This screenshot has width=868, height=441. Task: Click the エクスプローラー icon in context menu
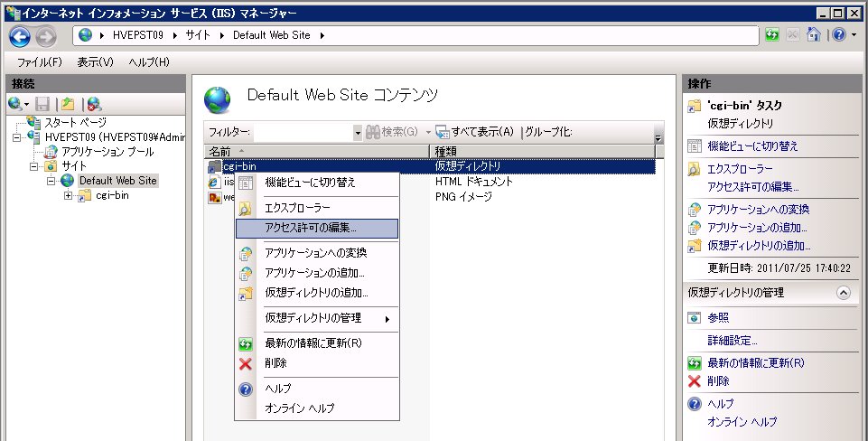[246, 209]
